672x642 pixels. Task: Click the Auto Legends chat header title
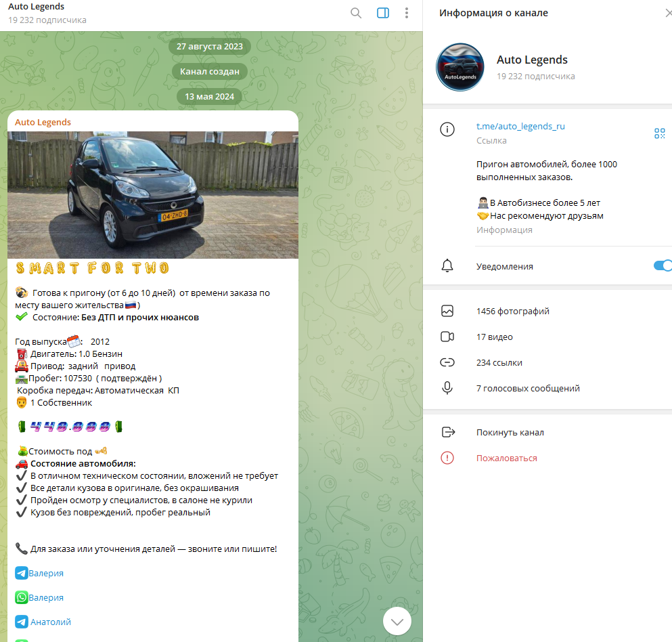(x=36, y=6)
